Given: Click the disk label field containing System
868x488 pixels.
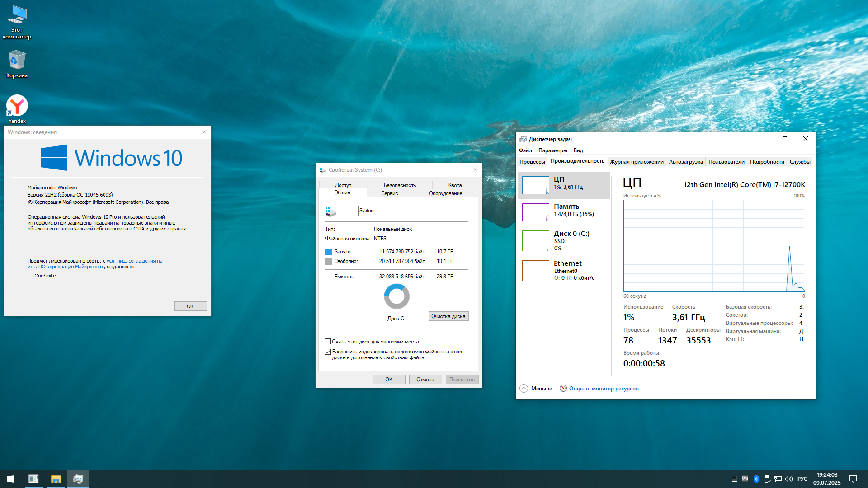Looking at the screenshot, I should click(413, 211).
